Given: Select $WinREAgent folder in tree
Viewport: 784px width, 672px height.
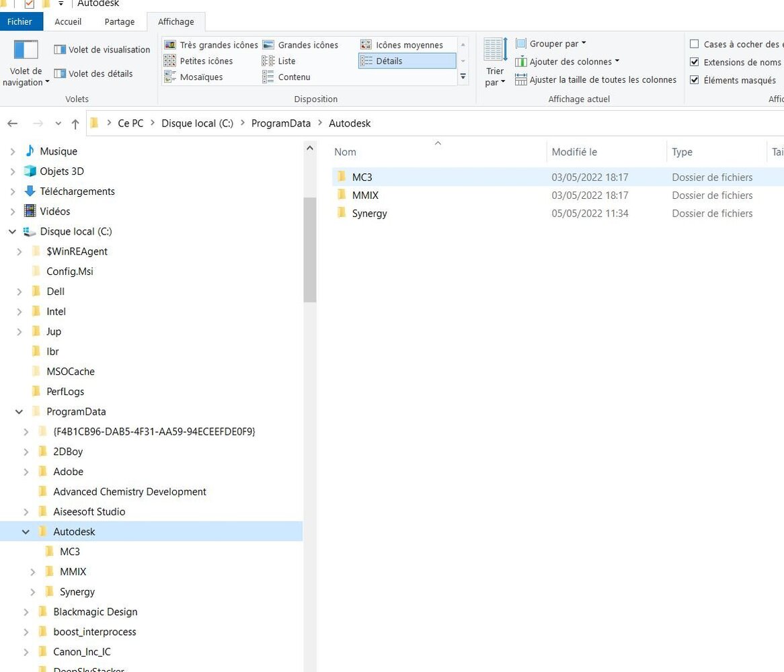Looking at the screenshot, I should [x=77, y=251].
